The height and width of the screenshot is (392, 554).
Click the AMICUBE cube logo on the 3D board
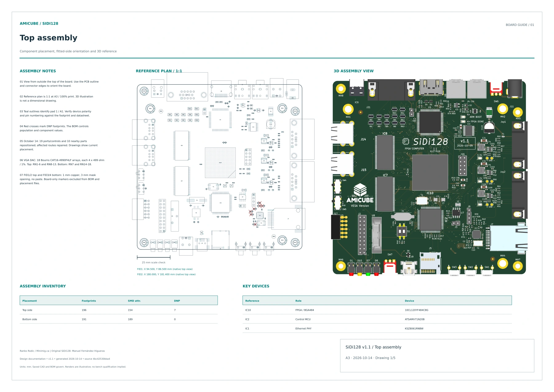pos(360,190)
